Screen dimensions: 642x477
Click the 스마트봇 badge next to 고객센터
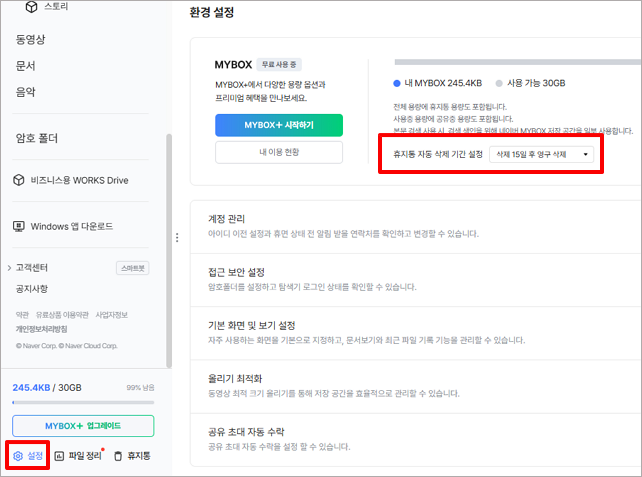[x=132, y=268]
